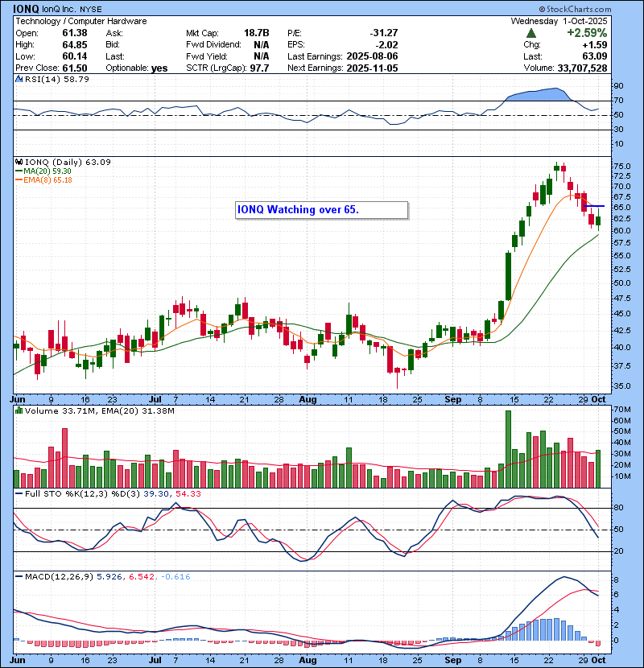This screenshot has width=644, height=668.
Task: Click the Volume figure 33,707,528
Action: point(582,68)
